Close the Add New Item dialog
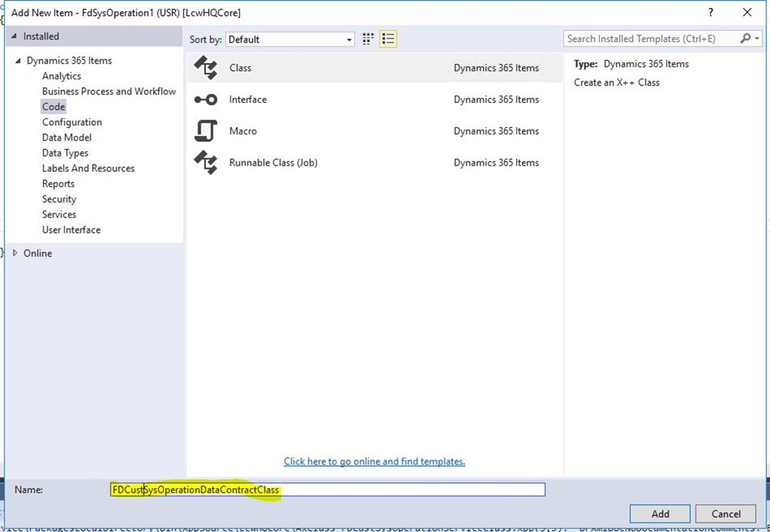The width and height of the screenshot is (770, 532). 747,13
